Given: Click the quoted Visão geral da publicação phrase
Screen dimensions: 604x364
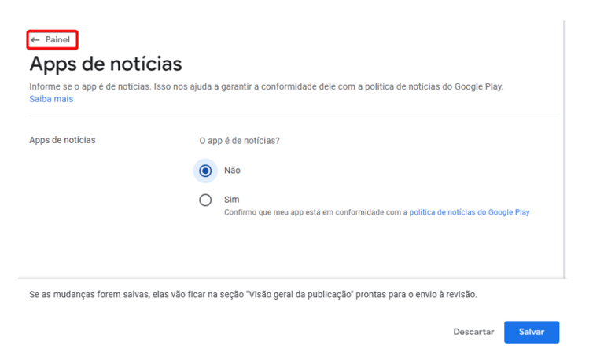Looking at the screenshot, I should tap(300, 295).
